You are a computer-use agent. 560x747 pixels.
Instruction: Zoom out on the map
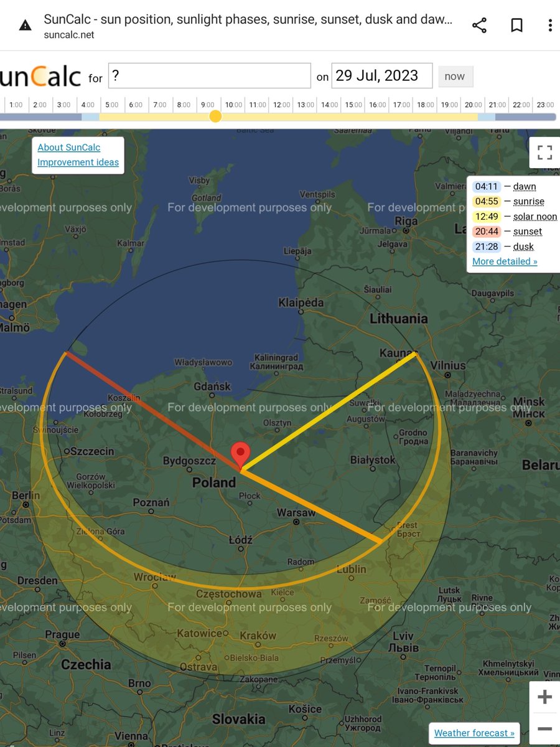544,729
